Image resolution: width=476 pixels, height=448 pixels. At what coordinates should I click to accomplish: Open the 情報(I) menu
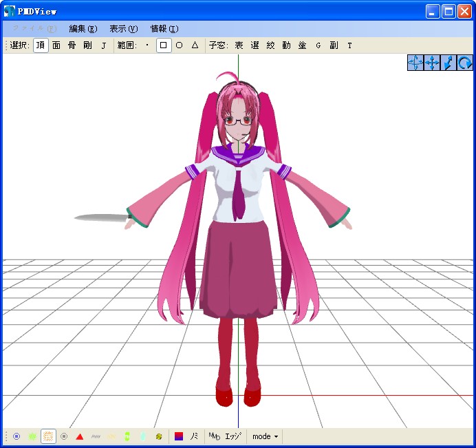pos(164,29)
